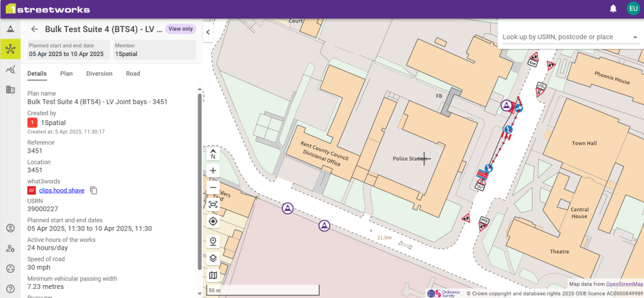This screenshot has height=298, width=644.
Task: Click the USRN, postcode or place search field
Action: 563,37
